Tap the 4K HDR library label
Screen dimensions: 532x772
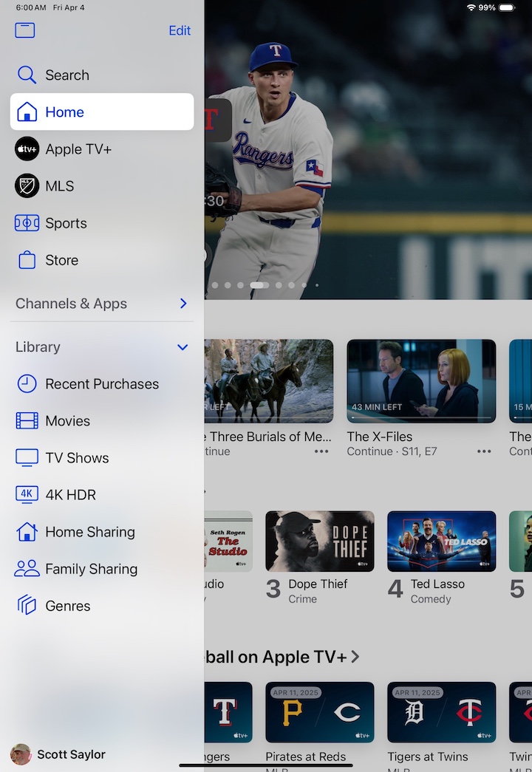click(70, 495)
